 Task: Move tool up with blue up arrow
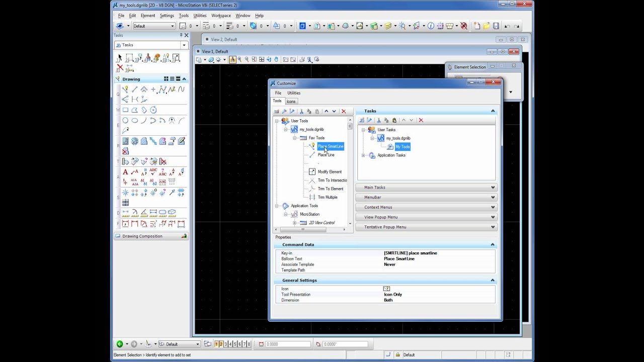click(x=326, y=111)
